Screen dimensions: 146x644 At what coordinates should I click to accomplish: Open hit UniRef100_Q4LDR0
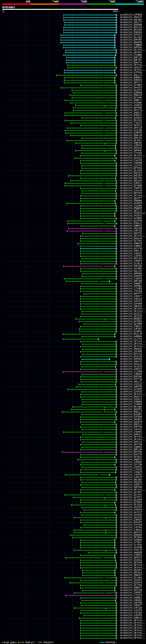coord(131,20)
